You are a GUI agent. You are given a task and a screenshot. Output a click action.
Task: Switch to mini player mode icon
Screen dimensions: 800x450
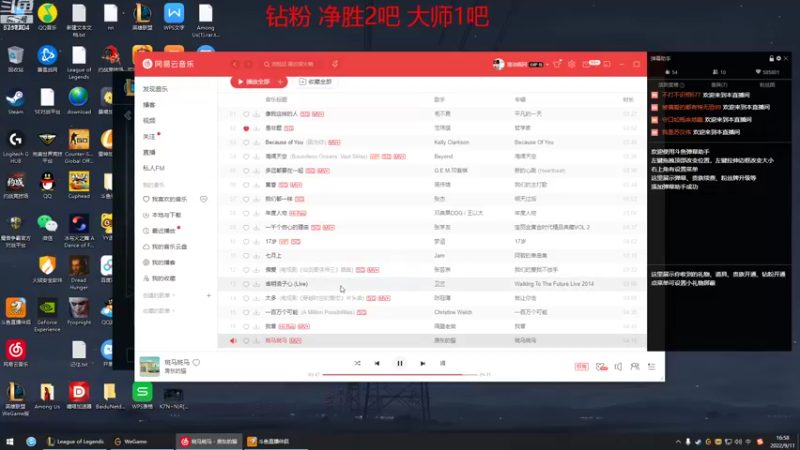[x=607, y=64]
